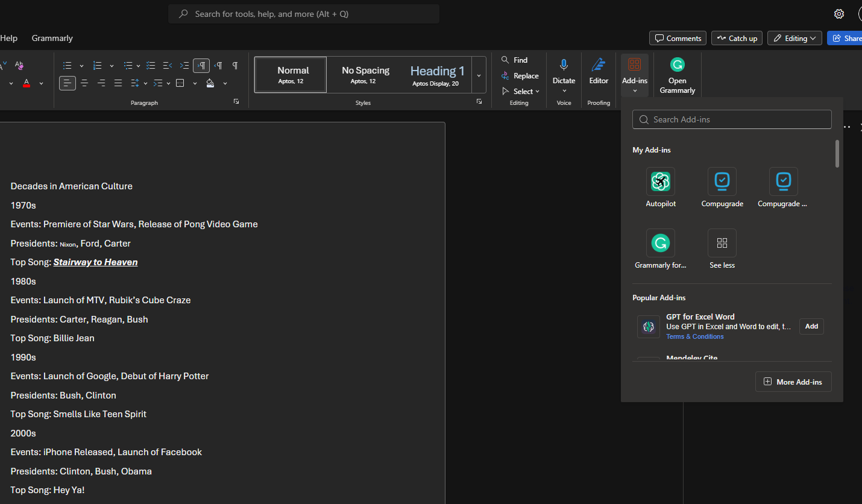Launch the truncated 'Compugrade ...' add-in
This screenshot has height=504, width=862.
point(783,188)
